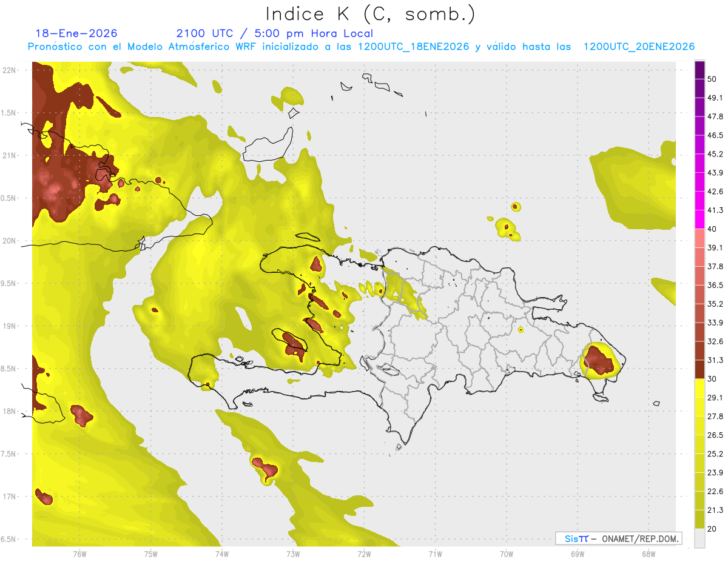Screen dimensions: 728x562
Task: Click the color scale value 50
Action: click(712, 79)
